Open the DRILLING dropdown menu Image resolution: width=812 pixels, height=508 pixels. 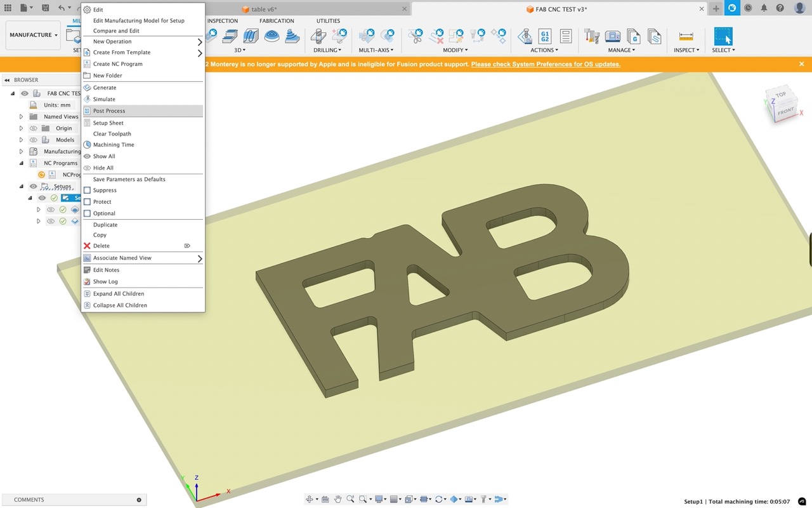click(327, 50)
